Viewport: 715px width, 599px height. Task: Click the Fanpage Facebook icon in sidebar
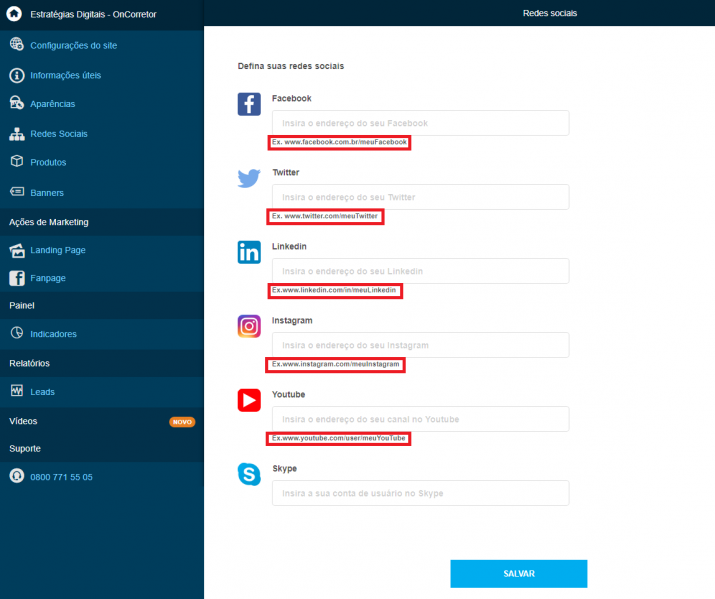(x=17, y=278)
